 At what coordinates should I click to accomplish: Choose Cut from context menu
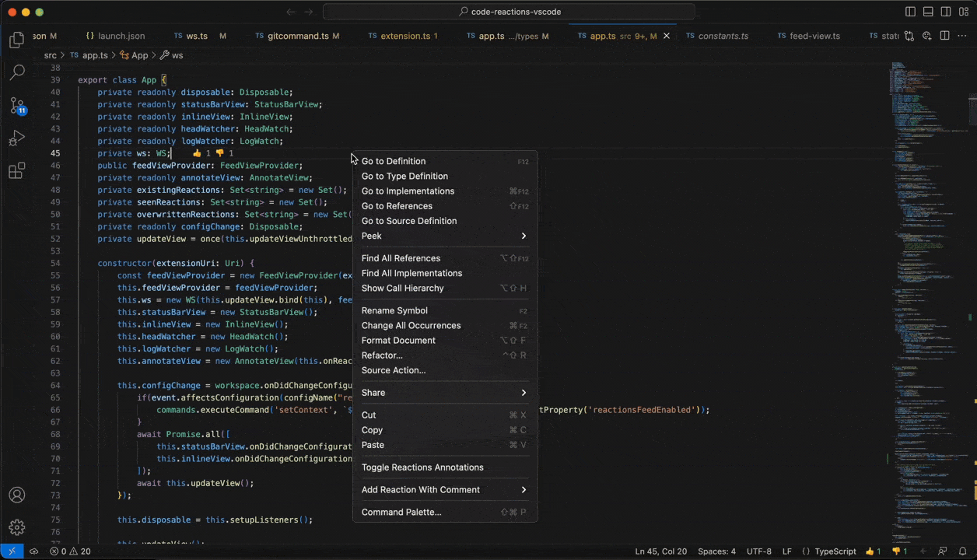pos(445,415)
